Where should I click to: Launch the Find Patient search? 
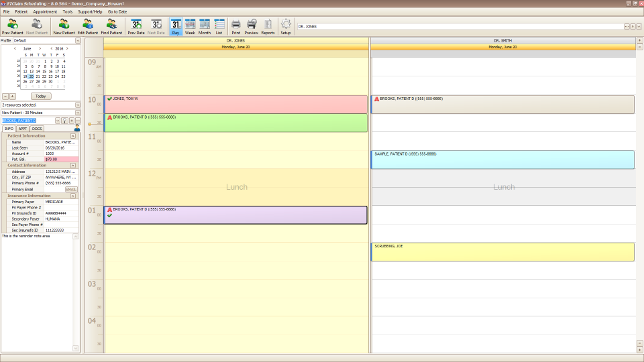[x=111, y=26]
